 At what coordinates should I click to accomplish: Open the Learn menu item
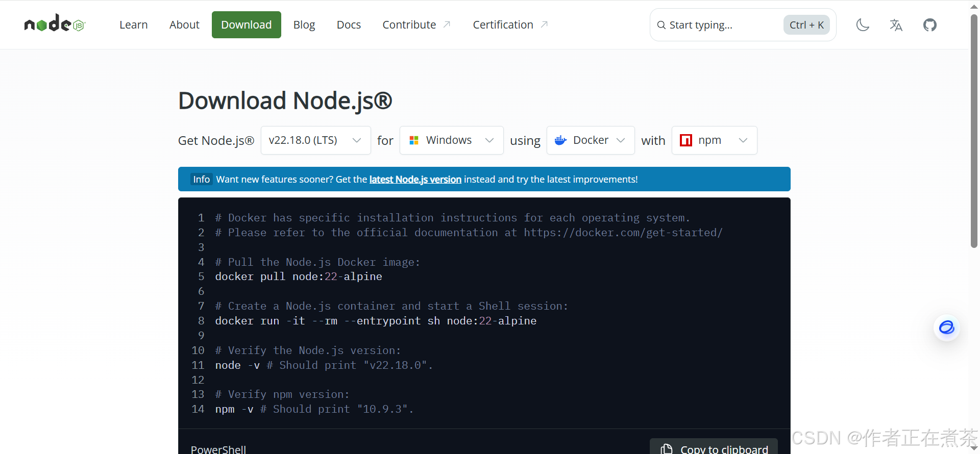pyautogui.click(x=134, y=24)
